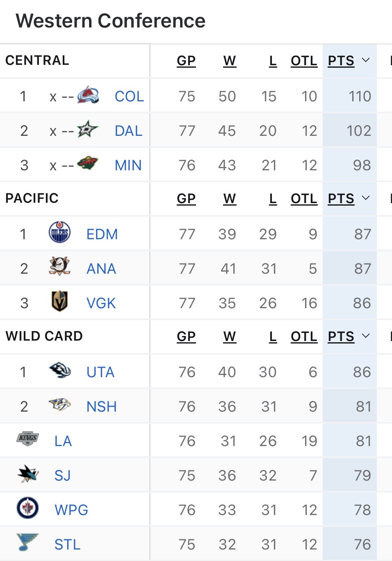Toggle PTS sort arrow in Wild Card header
Image resolution: width=392 pixels, height=561 pixels.
click(366, 336)
